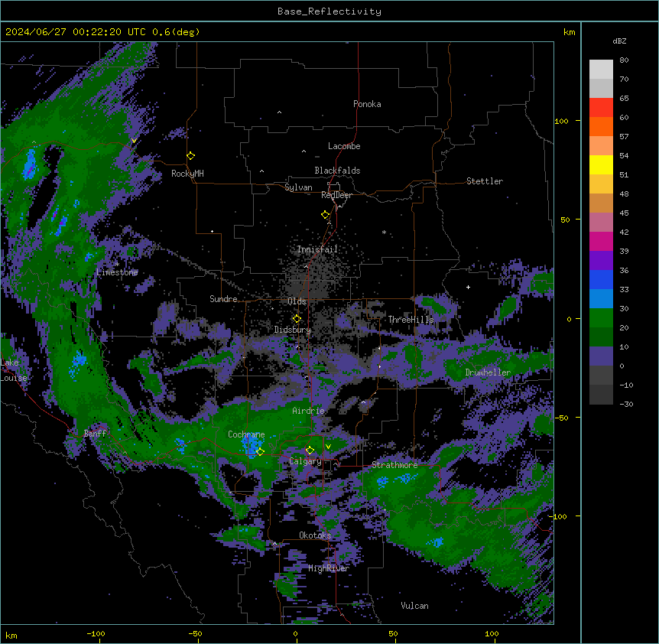Click the Sundre label
This screenshot has height=644, width=659.
point(223,299)
